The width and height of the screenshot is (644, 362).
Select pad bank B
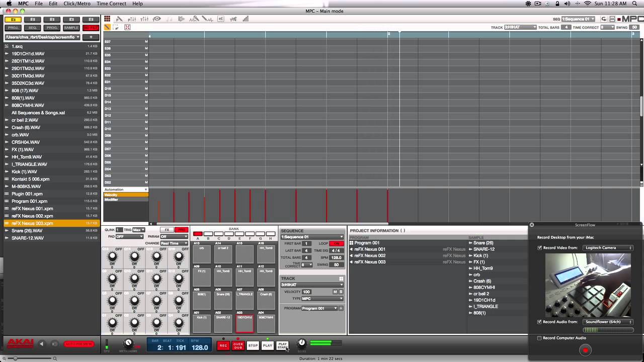pos(208,234)
